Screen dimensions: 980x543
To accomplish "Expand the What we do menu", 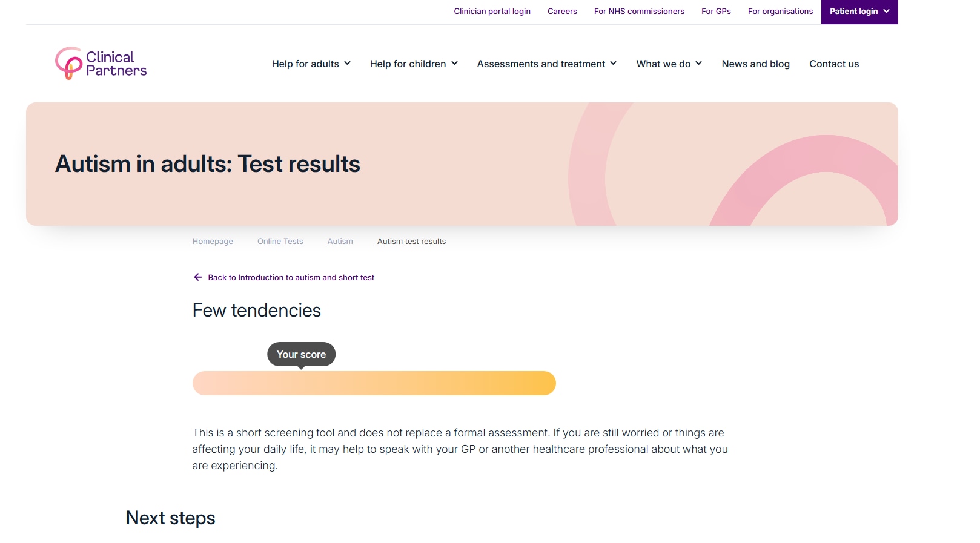I will click(x=669, y=64).
